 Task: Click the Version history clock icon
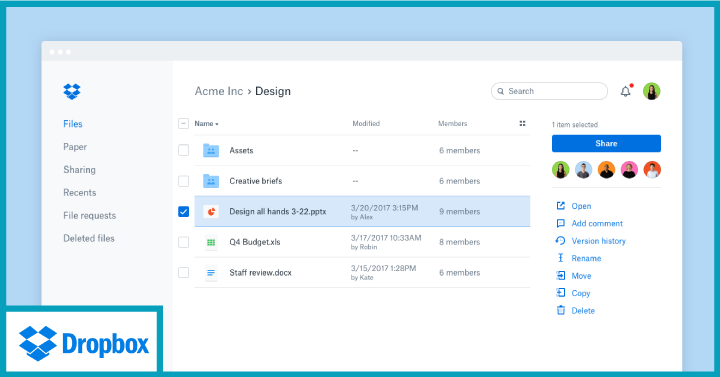(560, 241)
